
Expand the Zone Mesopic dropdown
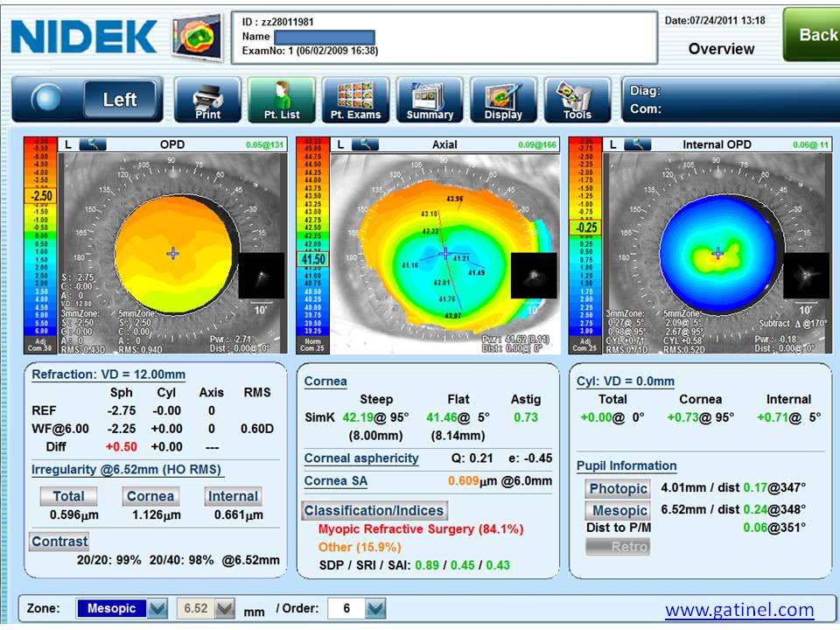coord(122,608)
